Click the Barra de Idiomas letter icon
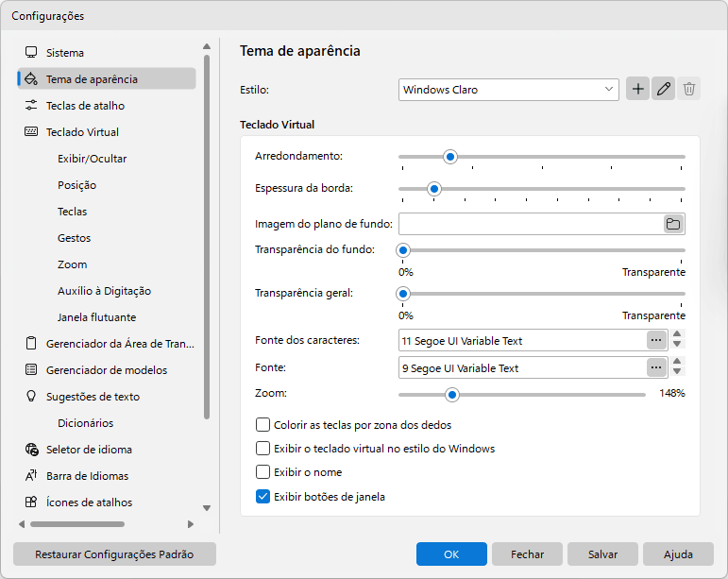Image resolution: width=728 pixels, height=579 pixels. click(x=31, y=476)
